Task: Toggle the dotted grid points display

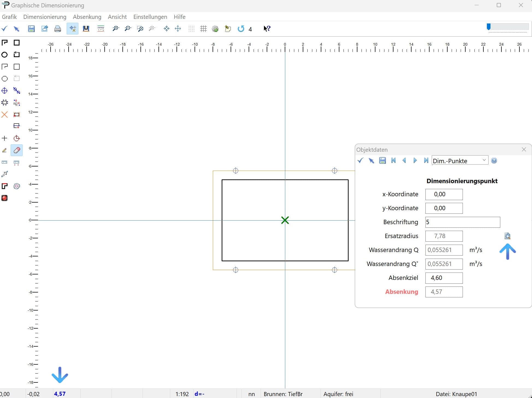Action: pos(192,29)
